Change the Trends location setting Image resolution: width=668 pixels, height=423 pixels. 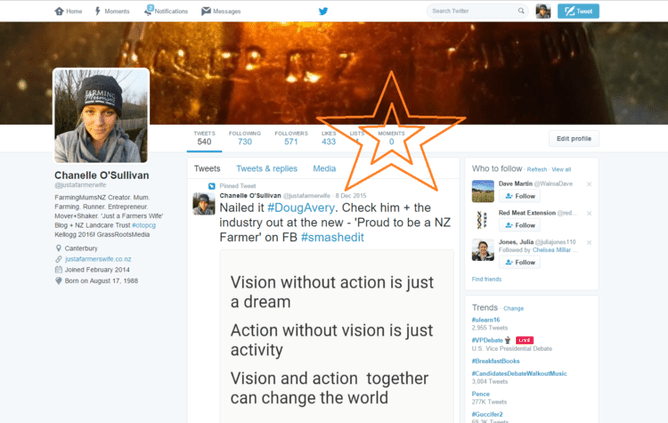point(513,308)
